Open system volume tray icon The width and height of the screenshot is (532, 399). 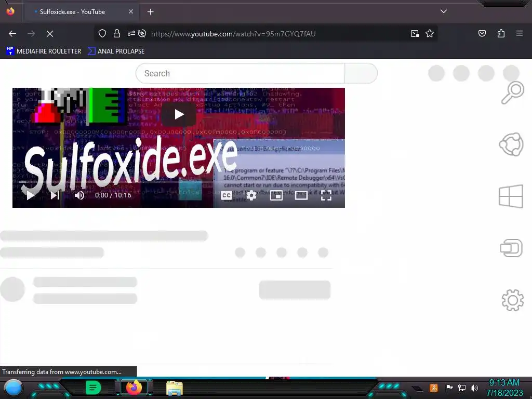tap(474, 388)
